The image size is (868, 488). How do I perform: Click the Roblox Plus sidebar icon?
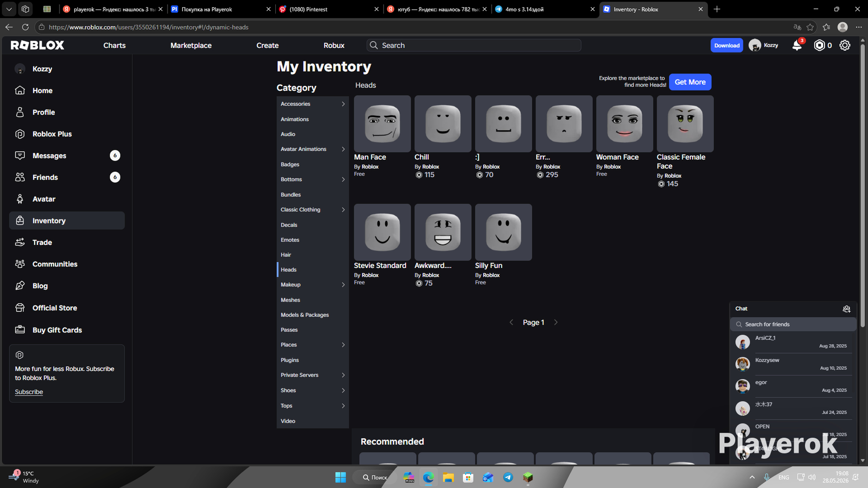[x=20, y=134]
